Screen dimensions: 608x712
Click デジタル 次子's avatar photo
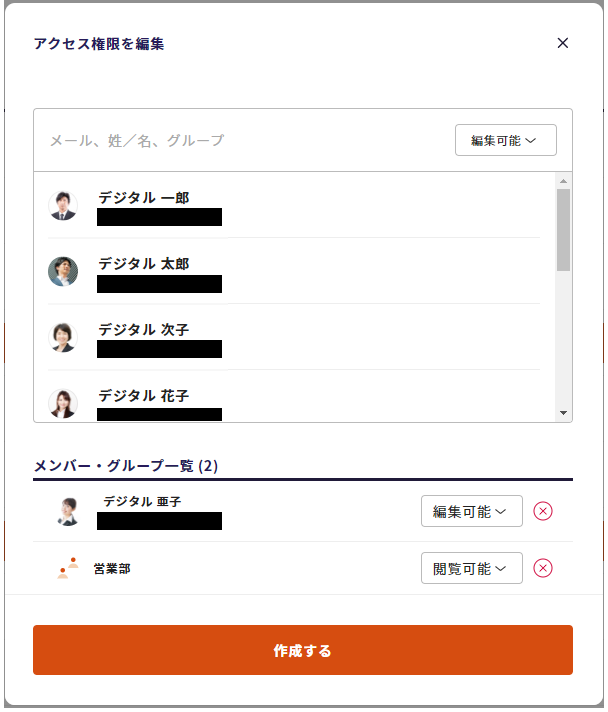(63, 337)
